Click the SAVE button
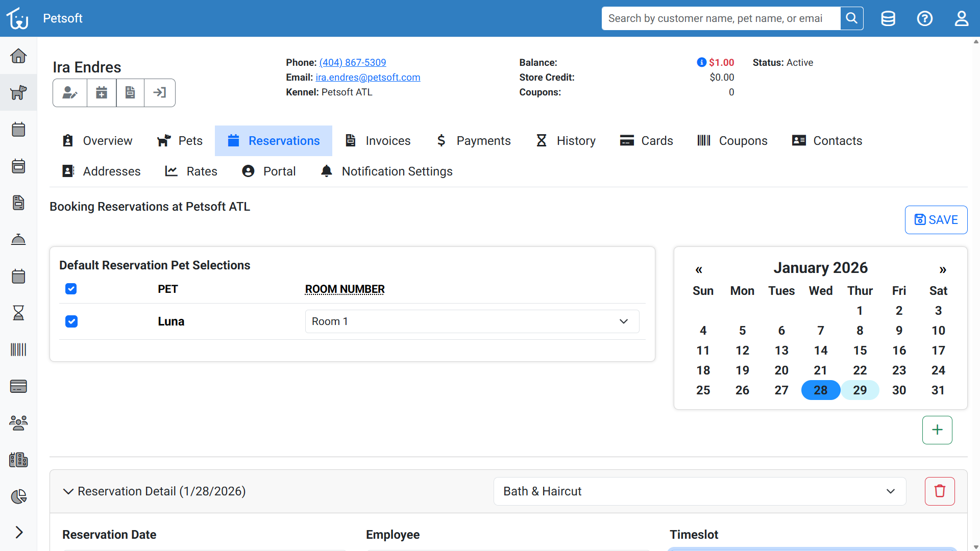Viewport: 980px width, 551px height. (936, 219)
